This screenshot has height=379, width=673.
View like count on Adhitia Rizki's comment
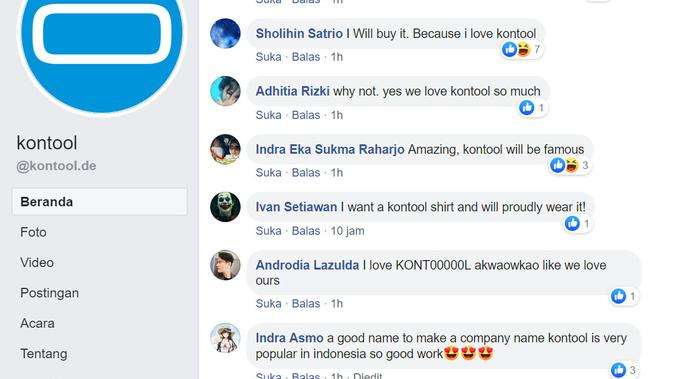click(x=532, y=107)
